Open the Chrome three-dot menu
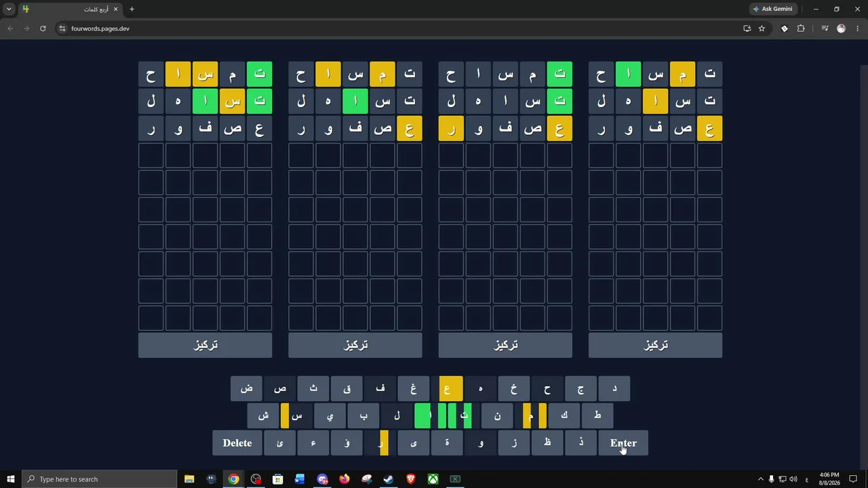Image resolution: width=868 pixels, height=488 pixels. tap(858, 28)
